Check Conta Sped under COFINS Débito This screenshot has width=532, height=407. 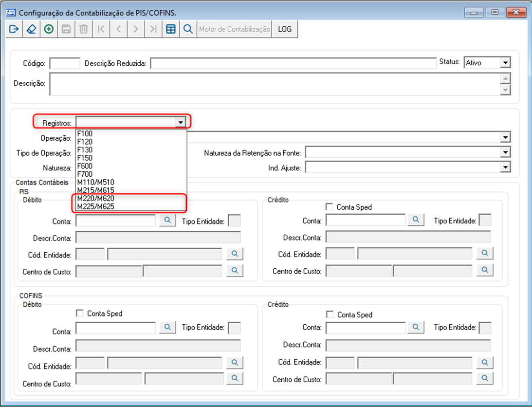(x=80, y=314)
